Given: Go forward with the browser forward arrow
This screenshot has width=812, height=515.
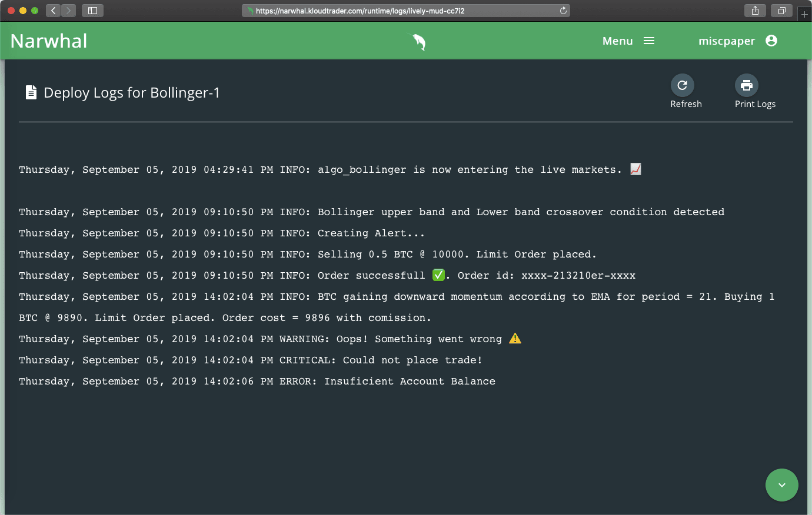Looking at the screenshot, I should pos(69,11).
